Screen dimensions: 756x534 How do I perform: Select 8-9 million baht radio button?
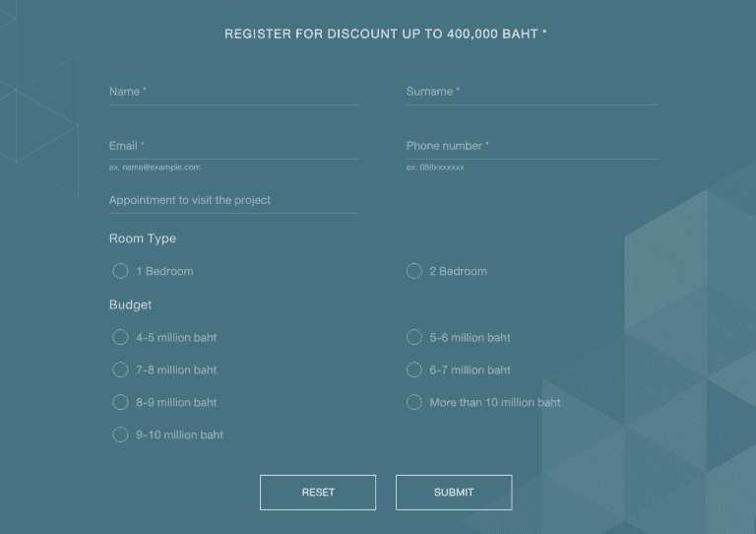click(x=120, y=402)
